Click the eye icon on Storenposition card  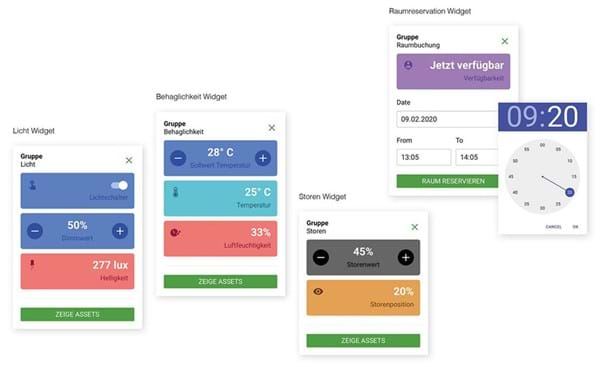coord(318,292)
